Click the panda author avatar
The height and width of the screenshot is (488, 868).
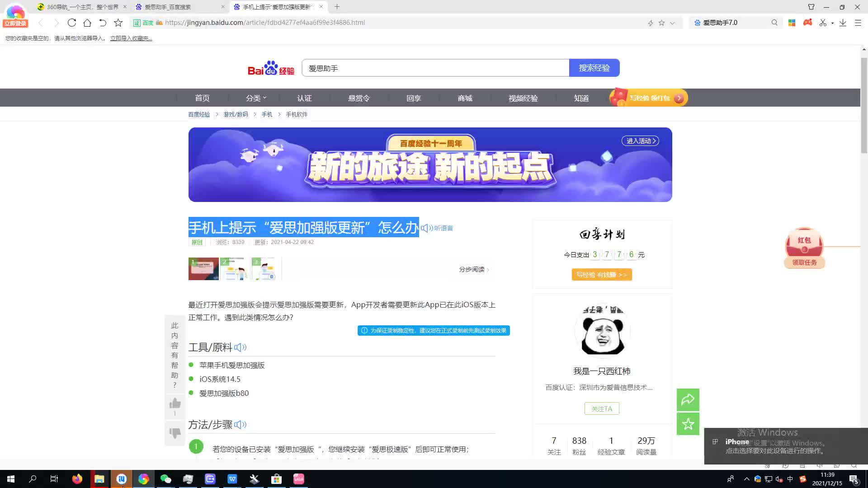point(602,331)
